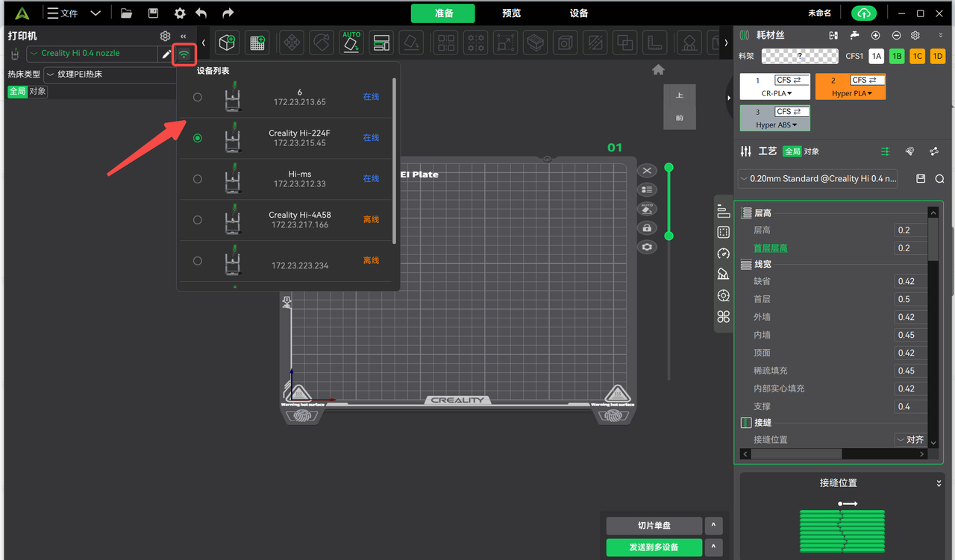Open 文件 menu dropdown arrow

tap(95, 13)
